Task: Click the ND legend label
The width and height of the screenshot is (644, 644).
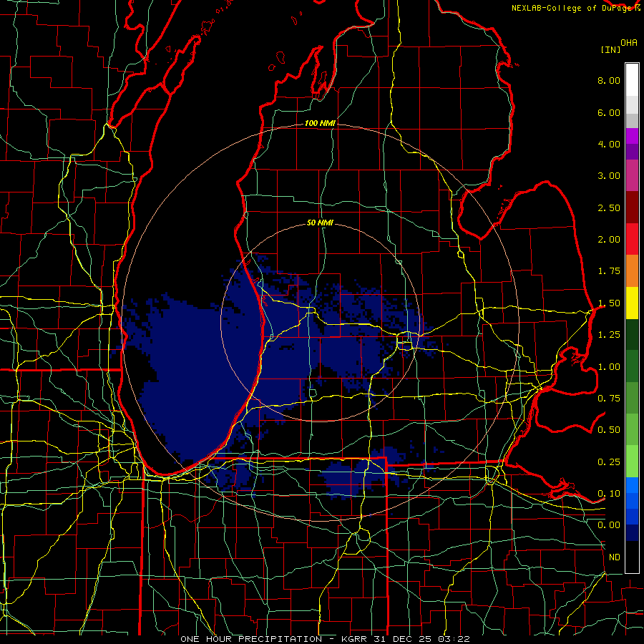Action: pyautogui.click(x=615, y=557)
